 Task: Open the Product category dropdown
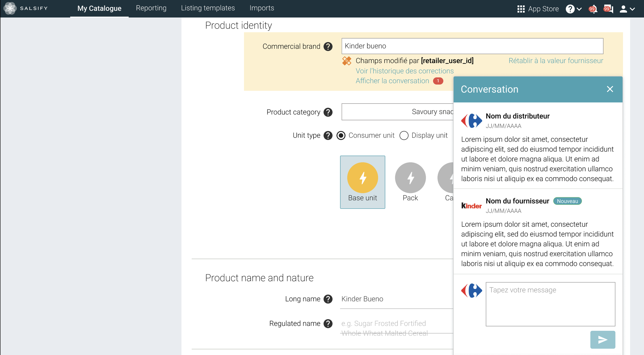click(397, 112)
